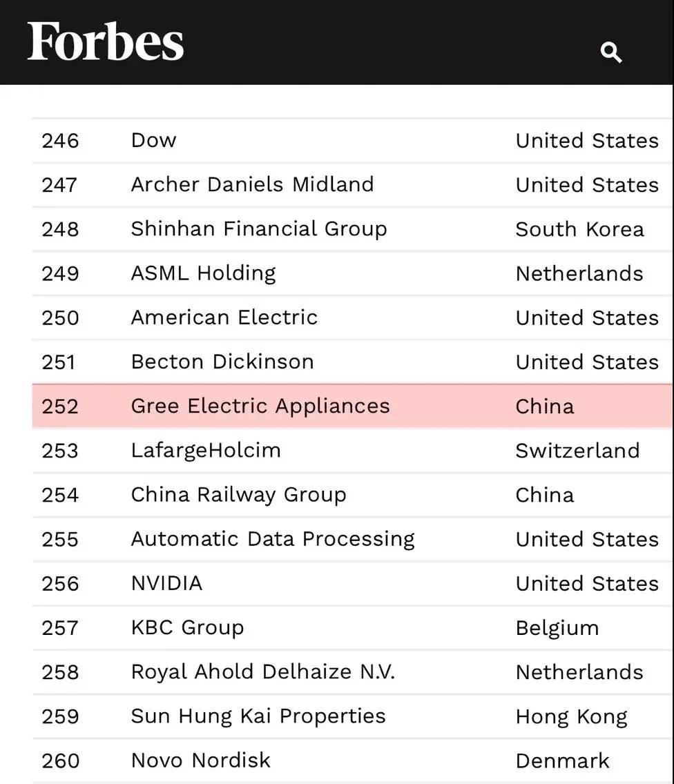Open the Gree Electric Appliances row
Image resolution: width=674 pixels, height=784 pixels.
(260, 406)
